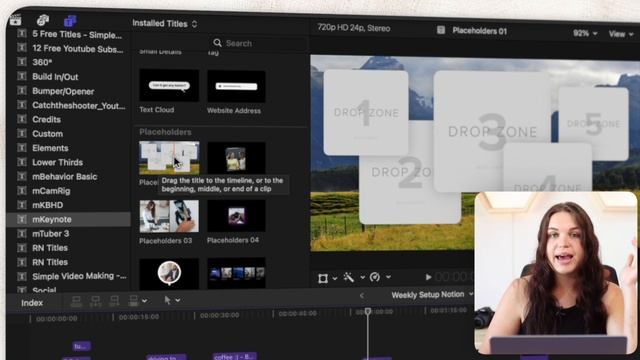The width and height of the screenshot is (640, 360).
Task: Click the retime speedometer icon
Action: 375,277
